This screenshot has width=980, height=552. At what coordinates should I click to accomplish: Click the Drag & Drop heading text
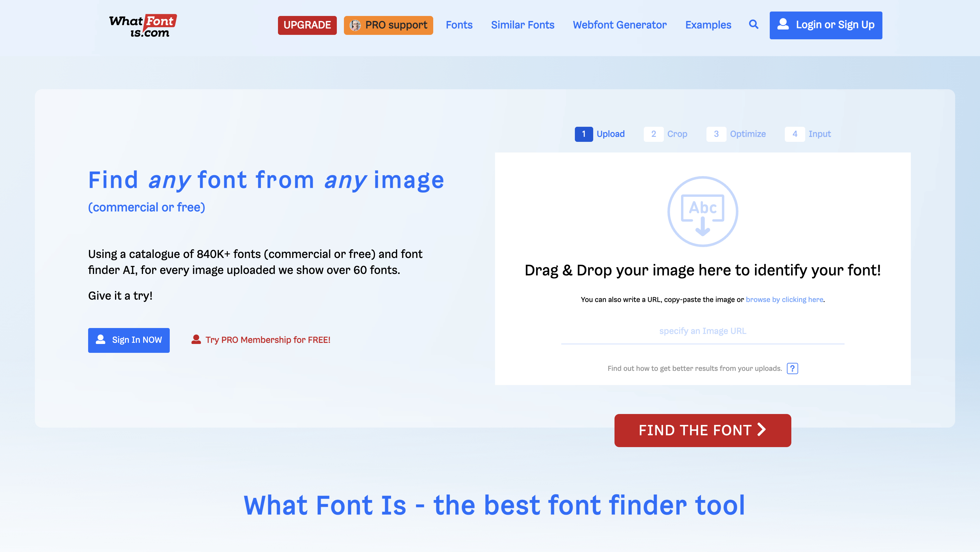coord(703,270)
